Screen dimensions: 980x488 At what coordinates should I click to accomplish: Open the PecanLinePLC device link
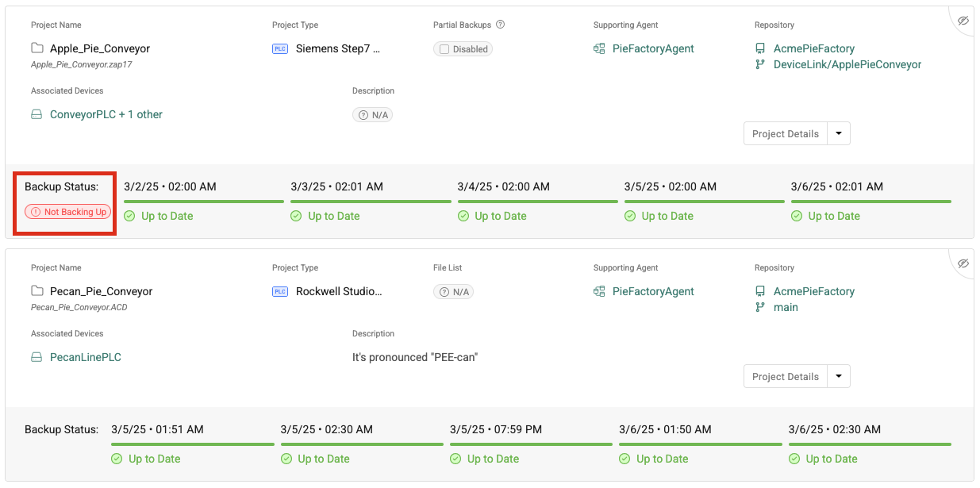(85, 357)
